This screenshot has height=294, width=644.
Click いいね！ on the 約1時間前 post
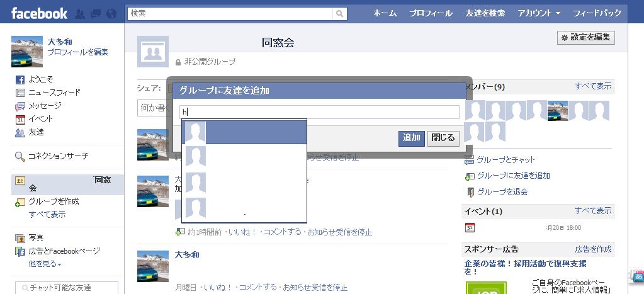[x=243, y=232]
